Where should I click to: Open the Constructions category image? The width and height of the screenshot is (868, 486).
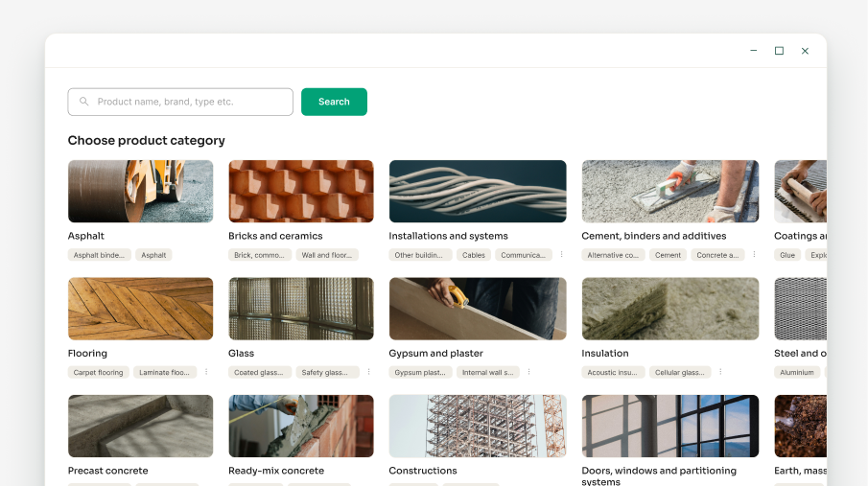[478, 427]
